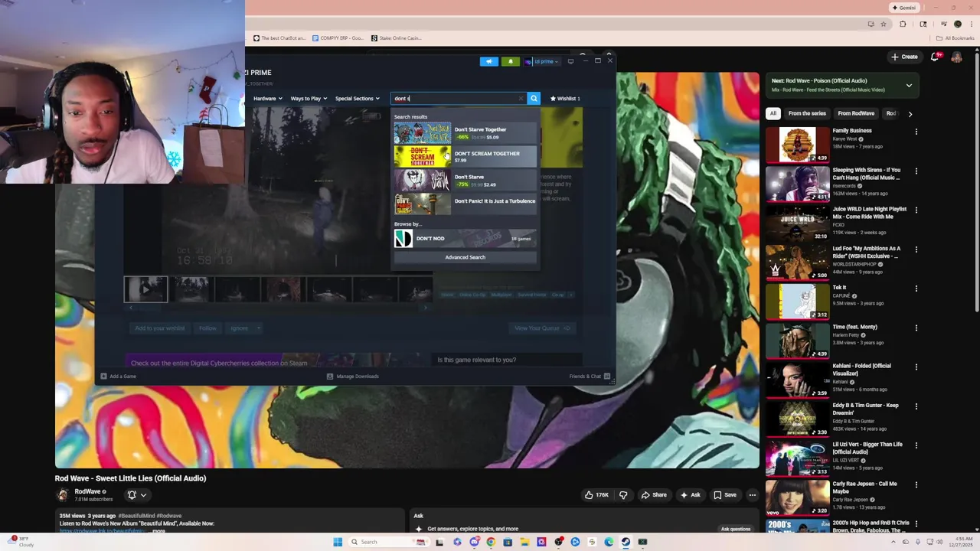
Task: Expand video description with ...more
Action: (158, 530)
